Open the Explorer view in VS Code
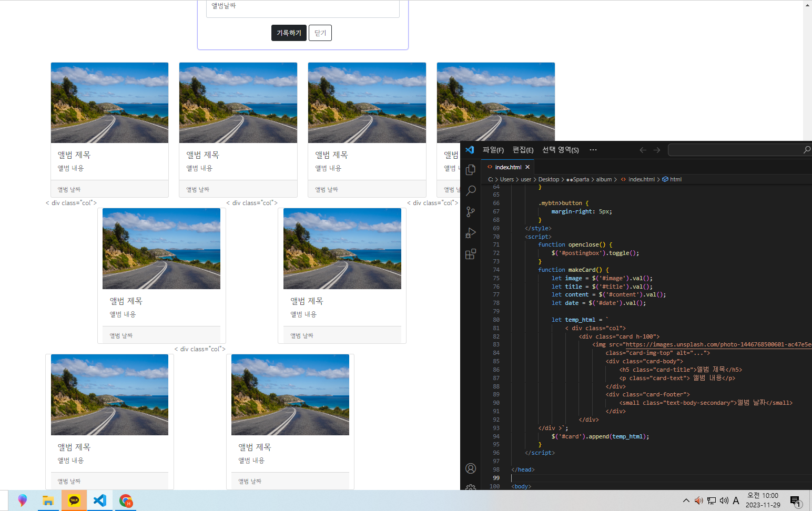812x511 pixels. [x=471, y=169]
